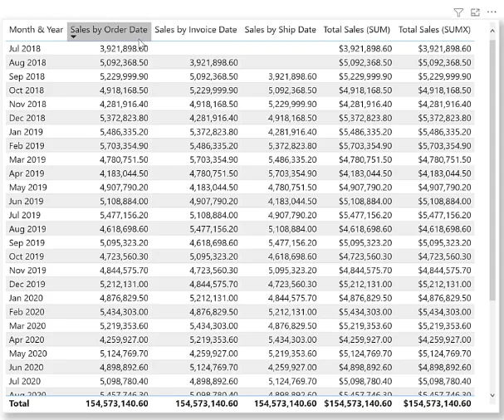Select the Mar 2019 row label
Image resolution: width=504 pixels, height=420 pixels.
click(x=27, y=159)
